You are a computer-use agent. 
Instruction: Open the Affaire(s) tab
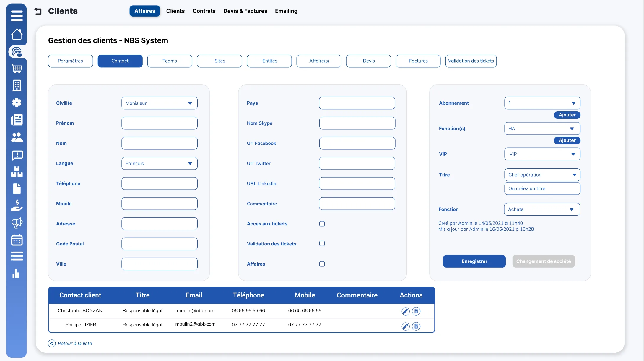(x=319, y=61)
